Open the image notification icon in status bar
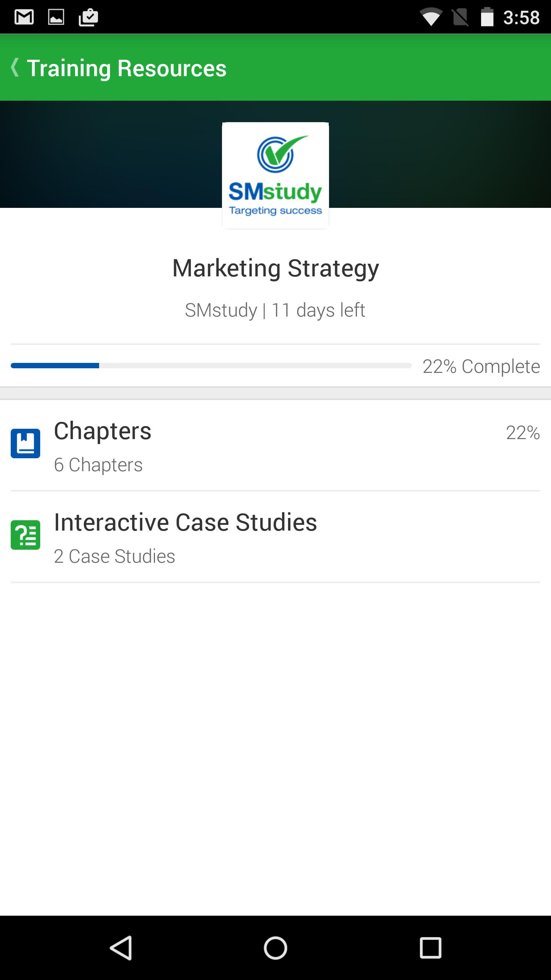The image size is (551, 980). pos(56,17)
